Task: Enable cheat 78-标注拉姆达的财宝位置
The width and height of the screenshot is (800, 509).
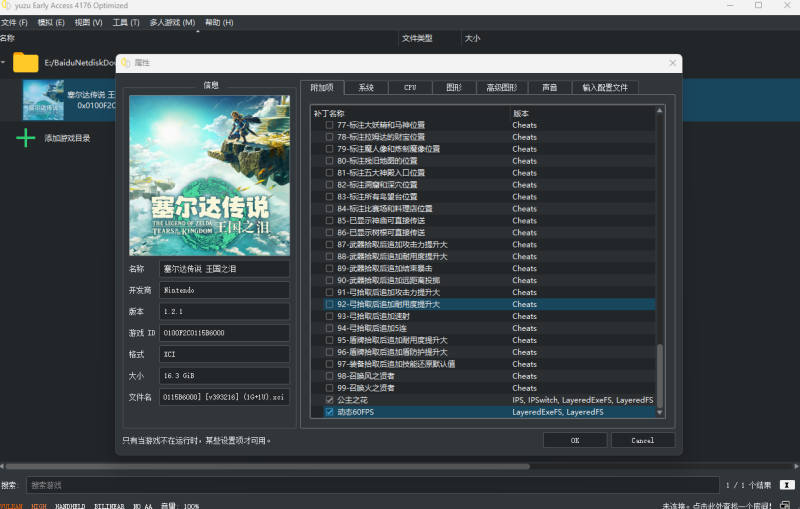Action: [329, 137]
